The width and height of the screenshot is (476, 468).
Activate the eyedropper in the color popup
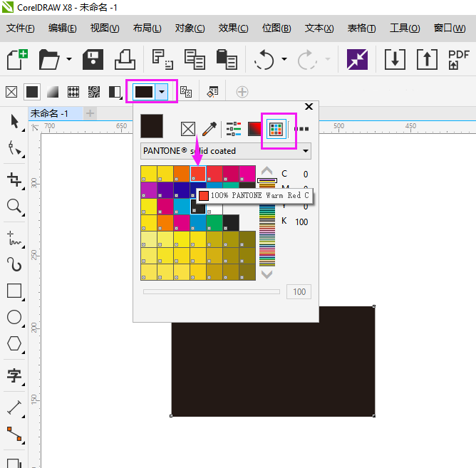click(x=209, y=129)
